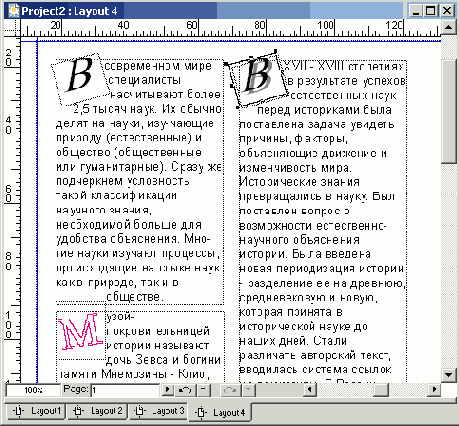The height and width of the screenshot is (426, 459).
Task: Click text "Исторические знания"
Action: [x=299, y=182]
